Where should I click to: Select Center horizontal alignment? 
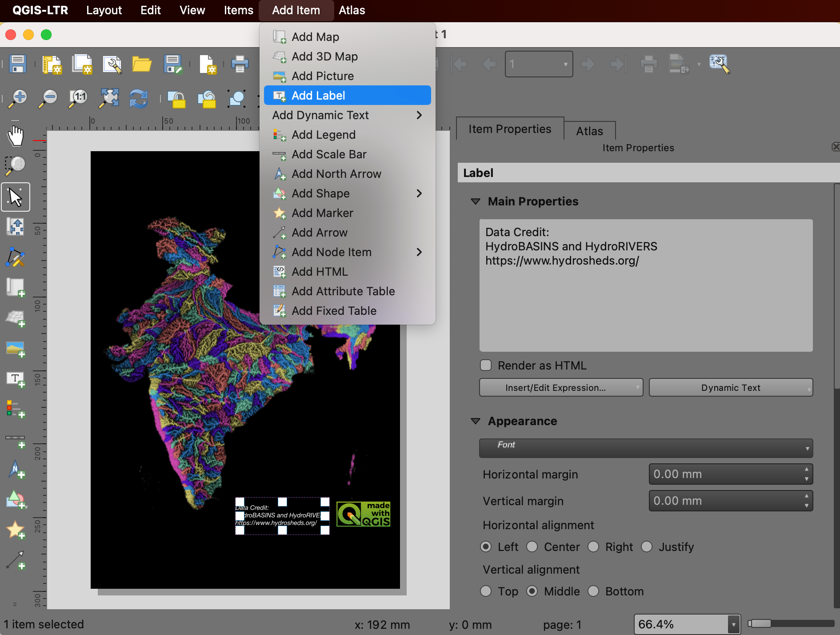[532, 547]
